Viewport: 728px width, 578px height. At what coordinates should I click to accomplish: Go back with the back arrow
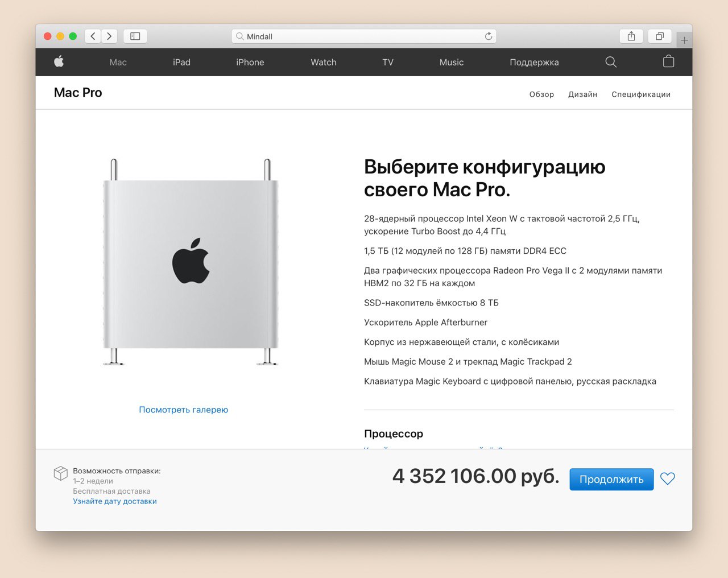click(x=93, y=36)
